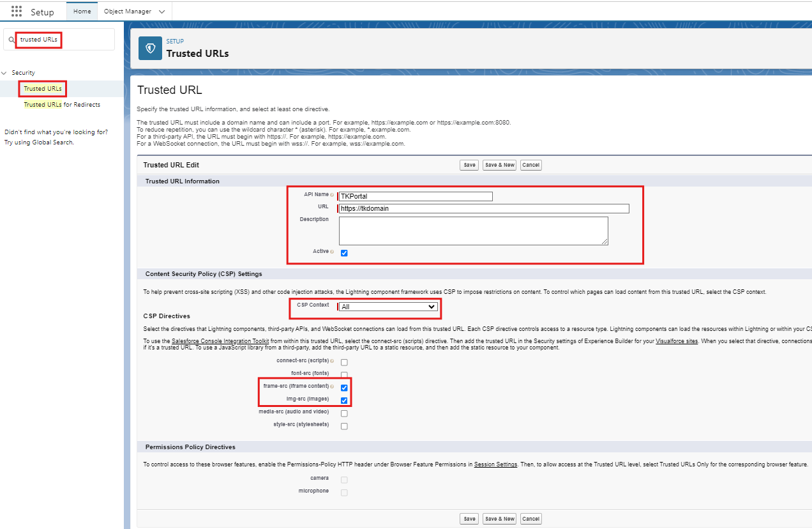
Task: Click the disabled microphone checkbox
Action: [344, 493]
